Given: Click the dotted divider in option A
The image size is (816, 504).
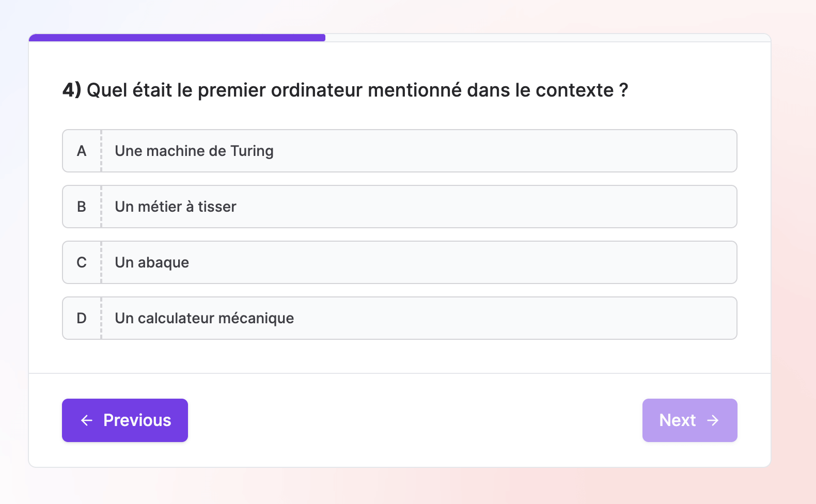Looking at the screenshot, I should coord(101,151).
